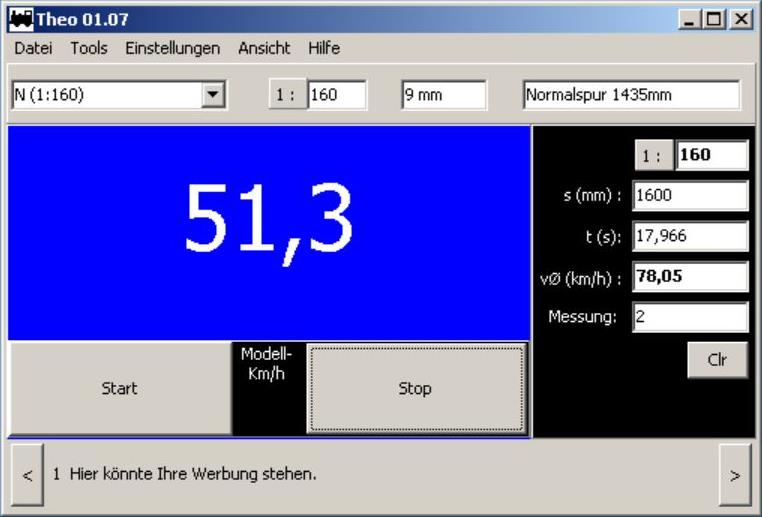
Task: Open the Hilfe menu
Action: (324, 48)
